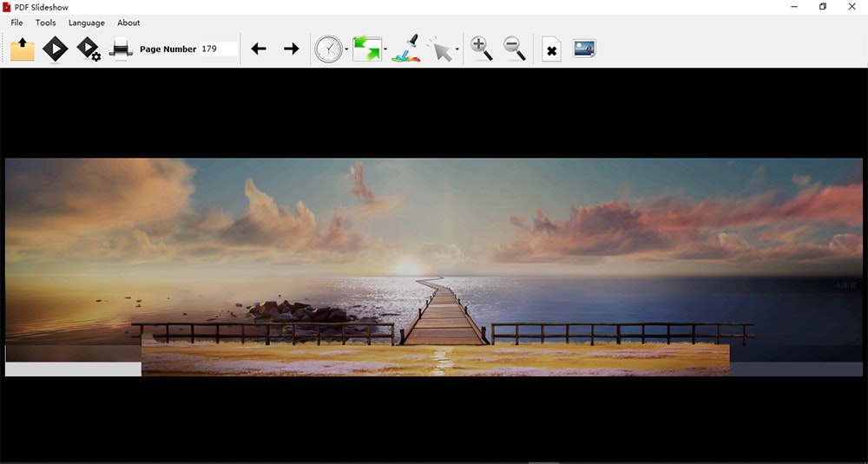Close the document using X page icon
Screen dimensions: 868x464
click(551, 49)
